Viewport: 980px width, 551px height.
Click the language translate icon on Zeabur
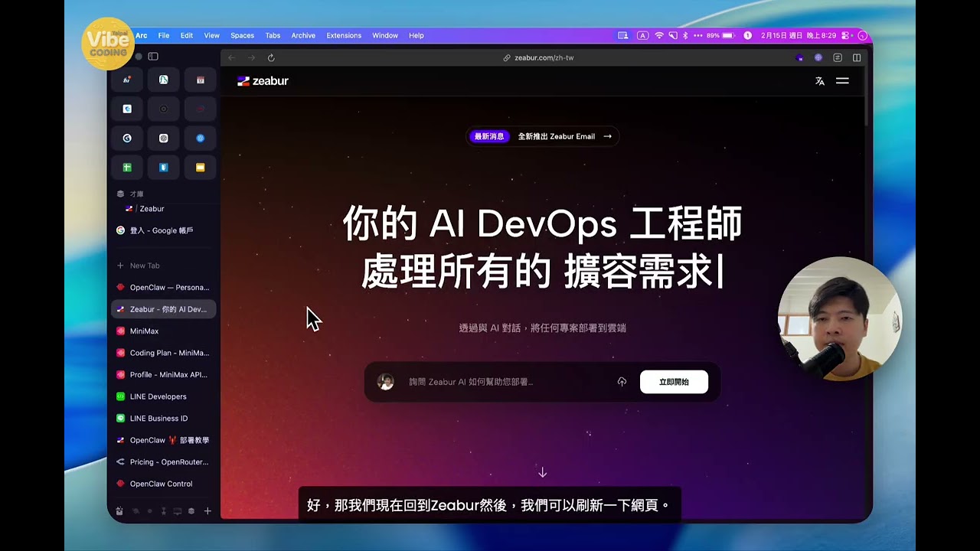point(820,81)
